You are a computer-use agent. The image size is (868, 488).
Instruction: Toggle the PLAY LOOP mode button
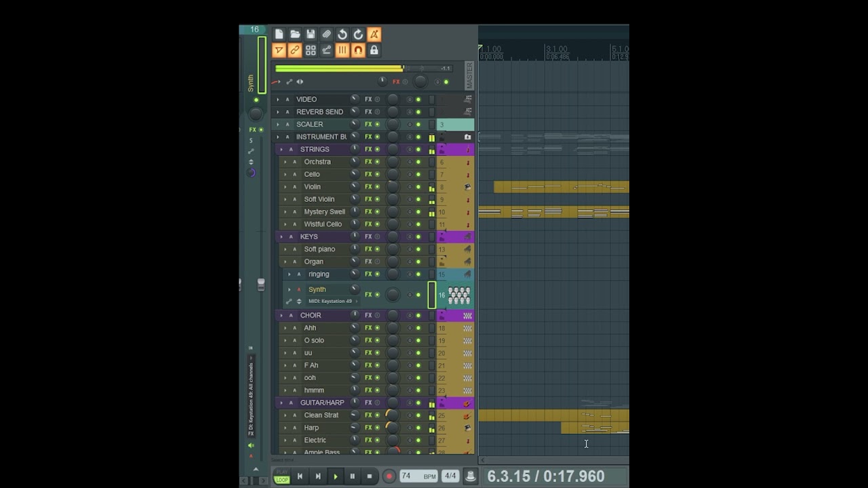click(x=281, y=476)
